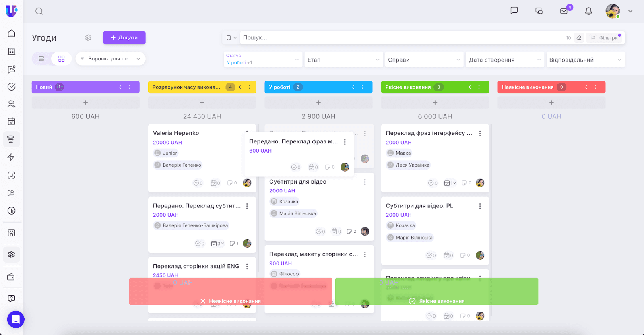Go to the Home icon in sidebar
This screenshot has width=644, height=335.
[12, 33]
